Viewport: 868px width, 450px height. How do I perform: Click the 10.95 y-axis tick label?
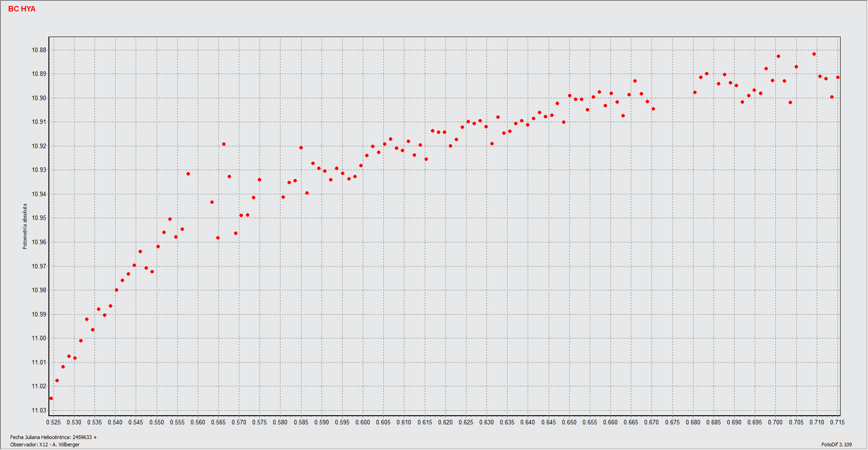tap(39, 218)
